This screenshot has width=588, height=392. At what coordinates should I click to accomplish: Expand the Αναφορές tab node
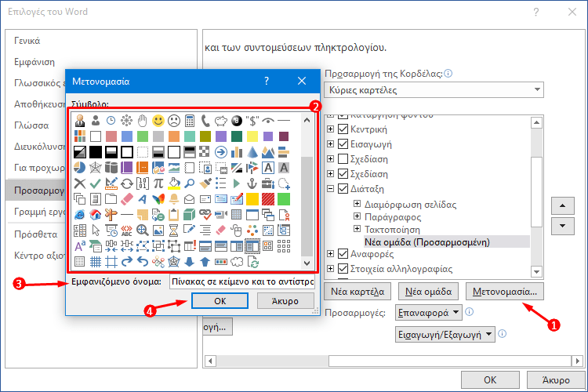[330, 254]
